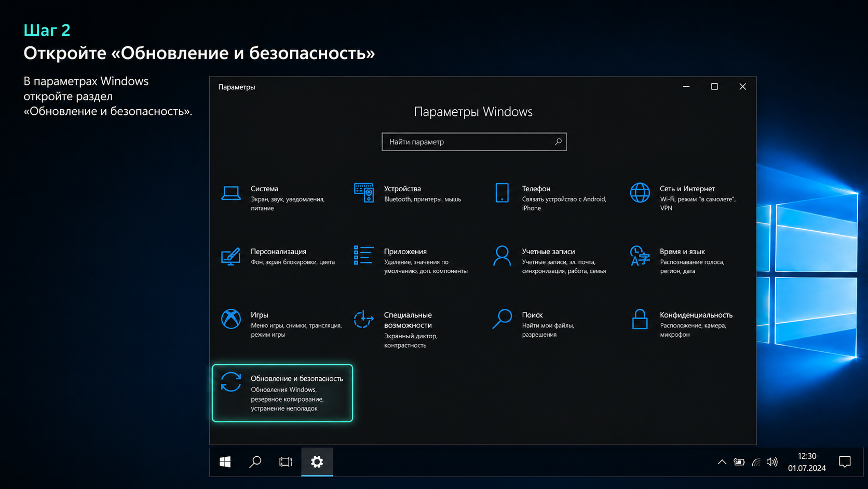Open the Обновление и безопасность title
Viewport: 868px width, 489px height.
click(x=297, y=378)
